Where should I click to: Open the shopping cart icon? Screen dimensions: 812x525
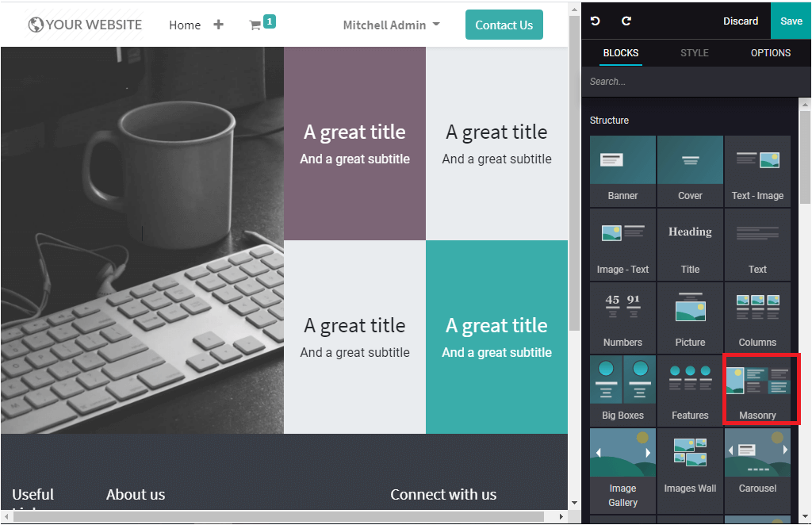point(255,25)
